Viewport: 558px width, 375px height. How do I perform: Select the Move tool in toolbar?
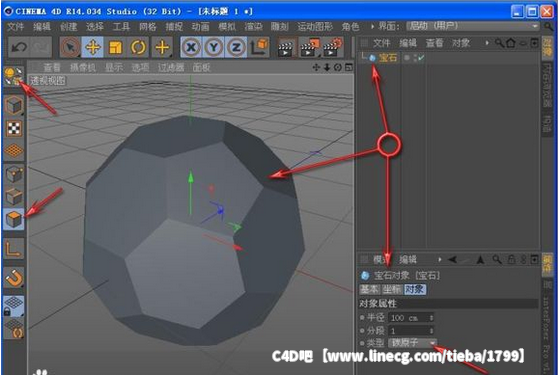click(93, 47)
